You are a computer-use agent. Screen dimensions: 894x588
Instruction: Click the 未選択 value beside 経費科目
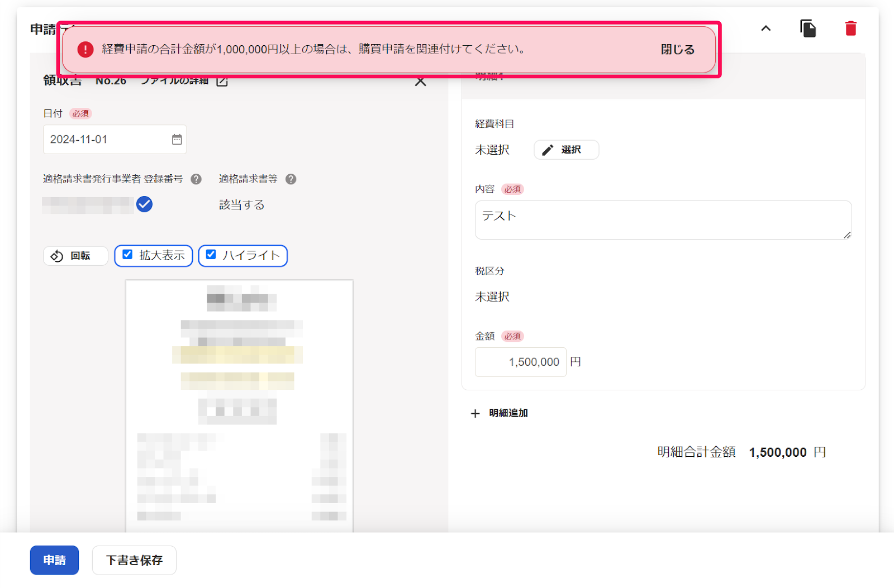click(492, 150)
